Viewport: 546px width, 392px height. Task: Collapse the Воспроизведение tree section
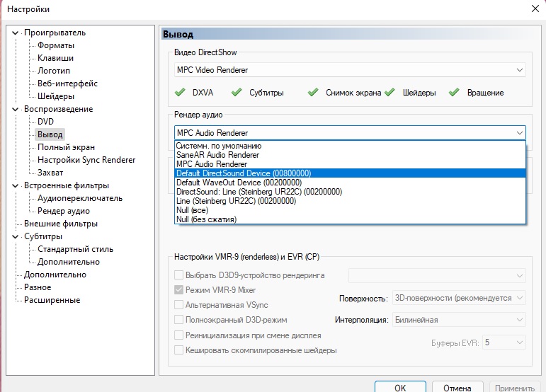16,109
